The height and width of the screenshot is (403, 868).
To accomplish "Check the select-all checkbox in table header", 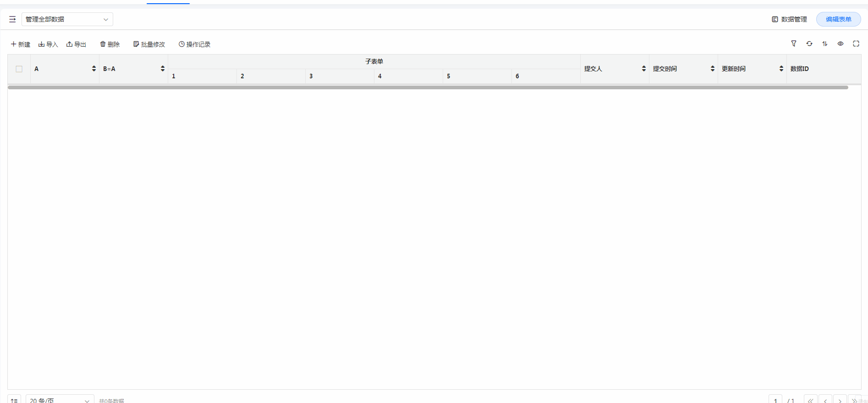I will [19, 69].
